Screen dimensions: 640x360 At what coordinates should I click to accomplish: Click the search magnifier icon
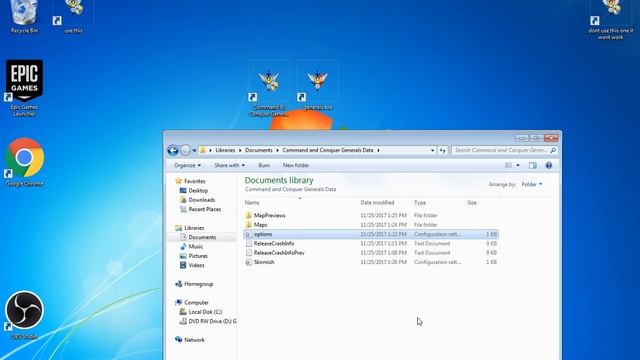pyautogui.click(x=553, y=150)
